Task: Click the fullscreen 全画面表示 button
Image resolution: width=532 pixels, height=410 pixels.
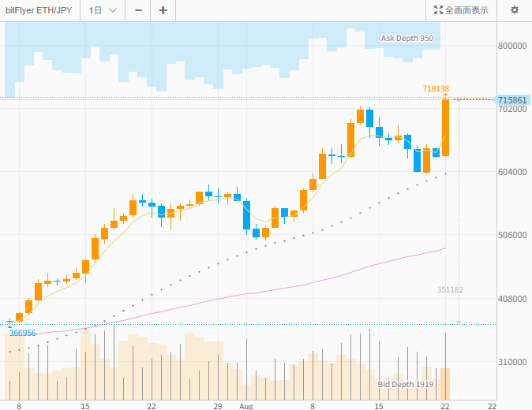Action: (461, 10)
